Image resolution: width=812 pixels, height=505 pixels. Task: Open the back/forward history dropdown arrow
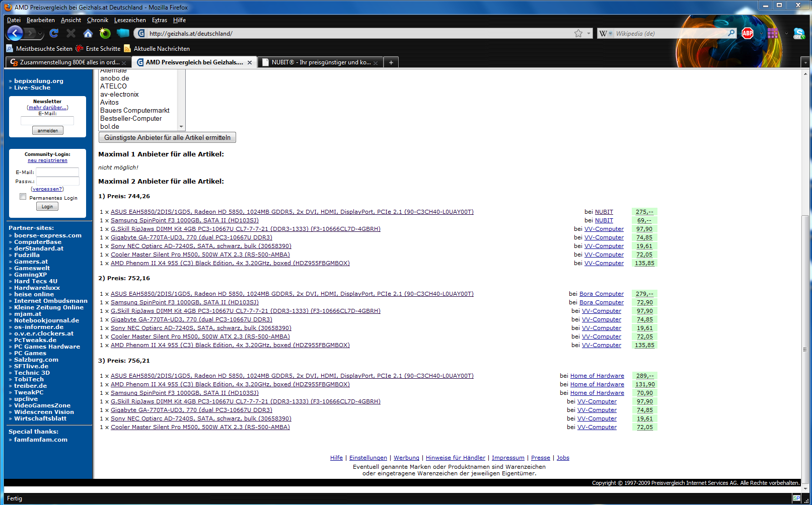(40, 34)
